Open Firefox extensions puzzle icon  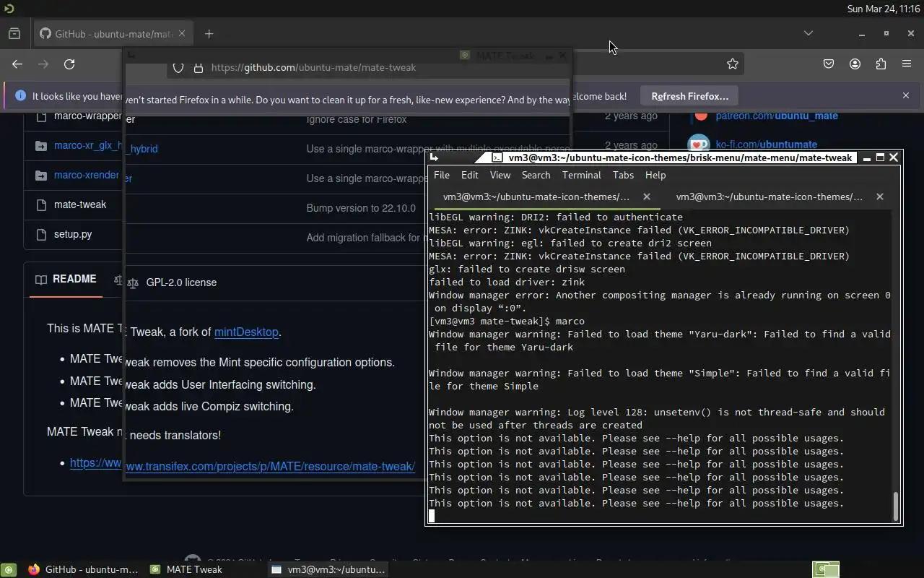coord(881,64)
